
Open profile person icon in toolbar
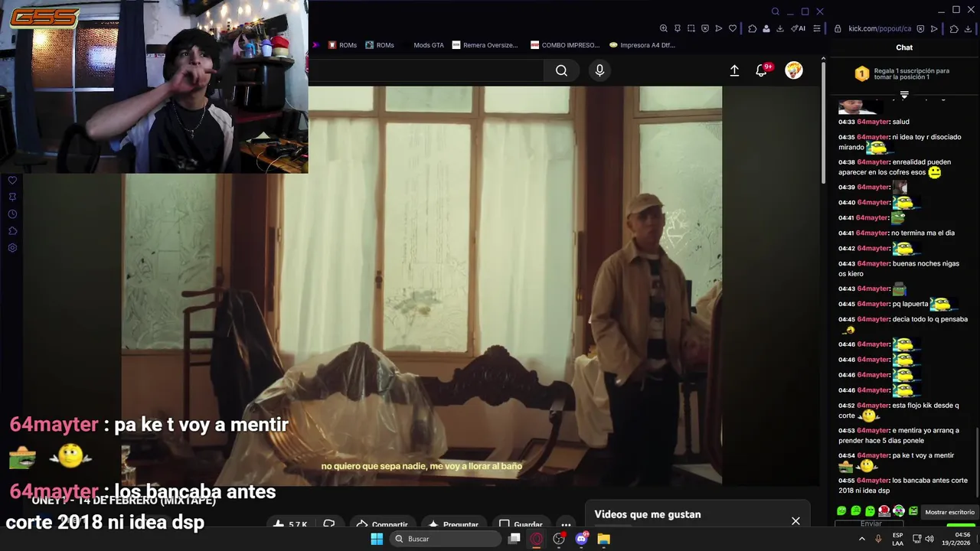tap(766, 28)
